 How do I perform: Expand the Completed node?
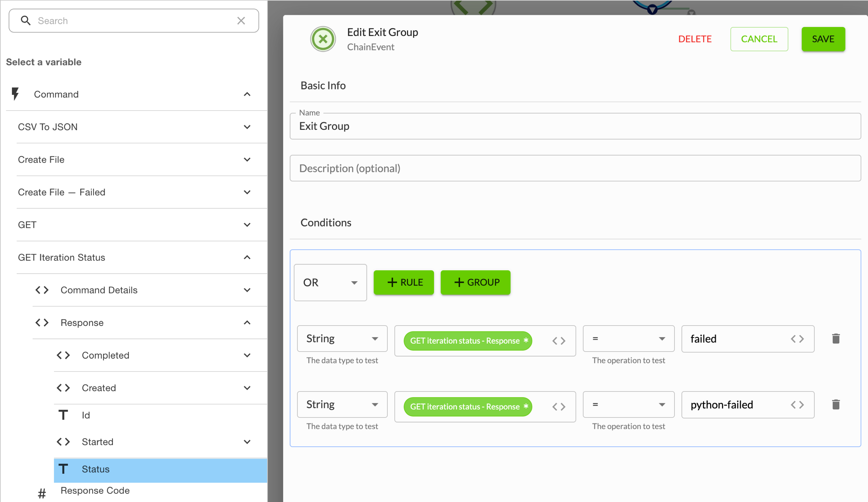pyautogui.click(x=247, y=355)
